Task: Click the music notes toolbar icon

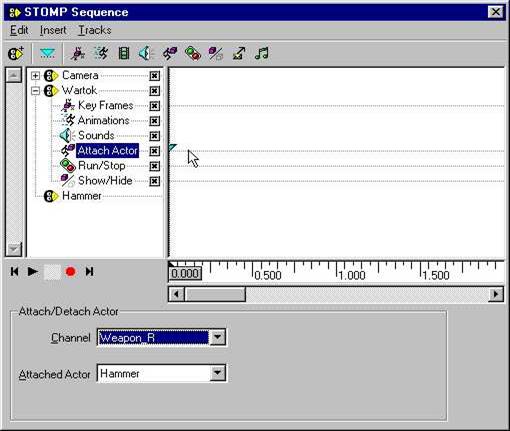Action: click(262, 53)
